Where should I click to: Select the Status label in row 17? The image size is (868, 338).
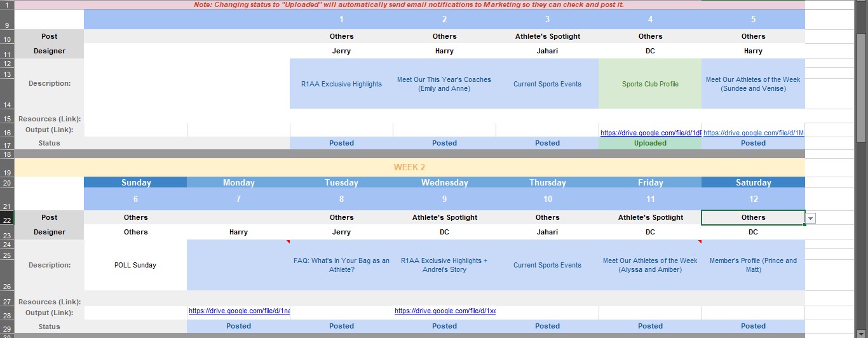pos(50,143)
